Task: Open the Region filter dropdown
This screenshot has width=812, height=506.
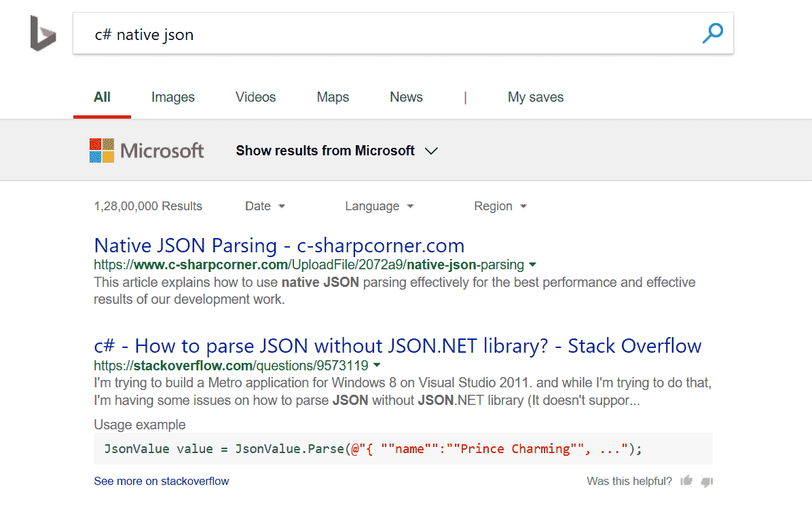Action: pyautogui.click(x=500, y=206)
